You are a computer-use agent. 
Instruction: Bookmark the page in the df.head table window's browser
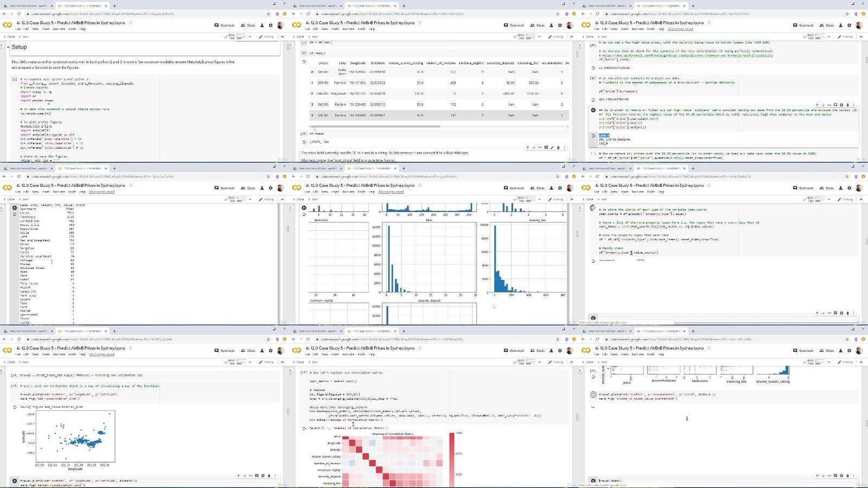click(x=558, y=14)
